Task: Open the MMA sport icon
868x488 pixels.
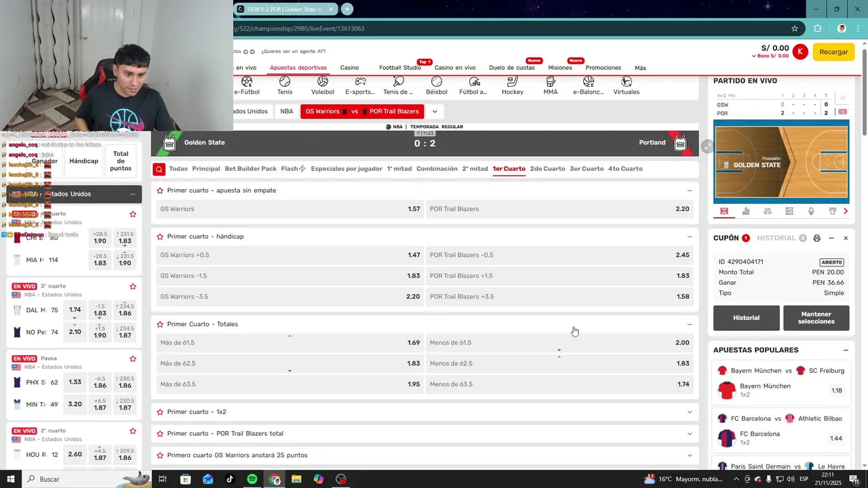Action: tap(551, 85)
